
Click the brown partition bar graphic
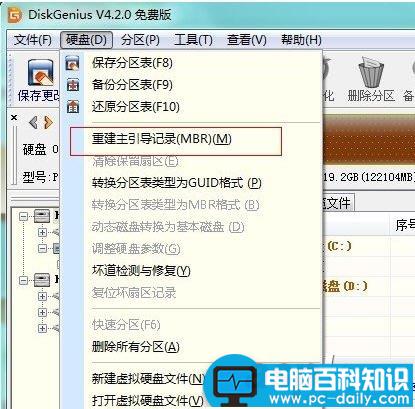click(x=369, y=140)
